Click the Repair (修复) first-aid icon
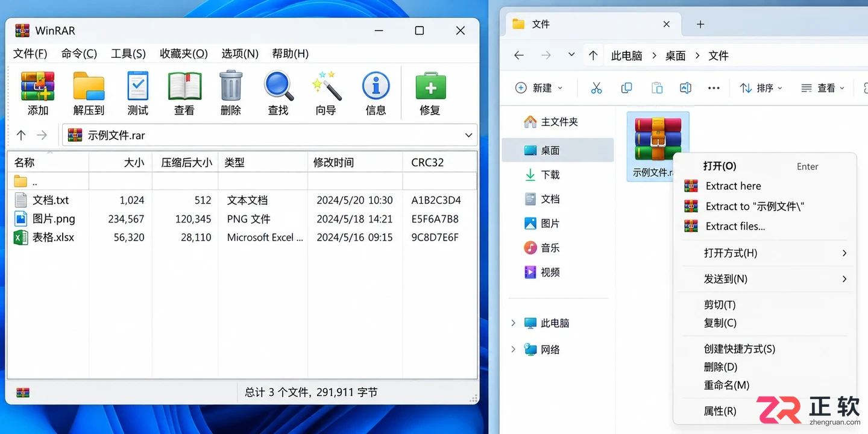The height and width of the screenshot is (434, 868). pyautogui.click(x=430, y=86)
